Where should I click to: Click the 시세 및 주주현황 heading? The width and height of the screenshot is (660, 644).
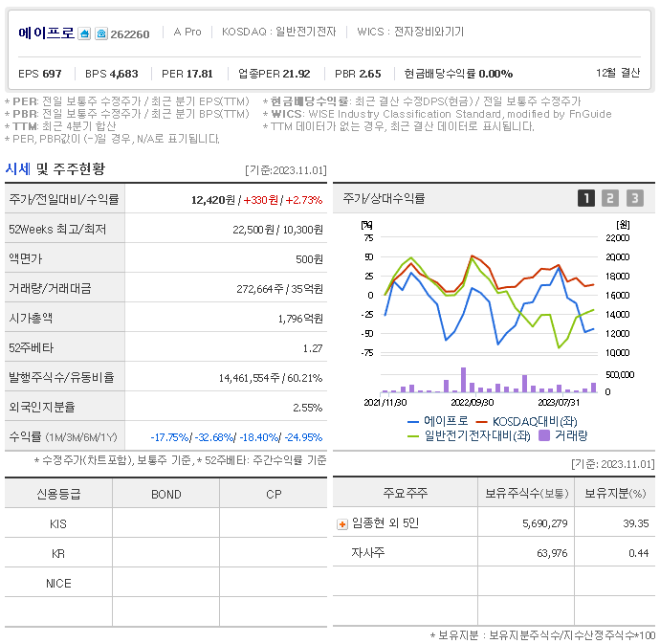click(x=55, y=169)
